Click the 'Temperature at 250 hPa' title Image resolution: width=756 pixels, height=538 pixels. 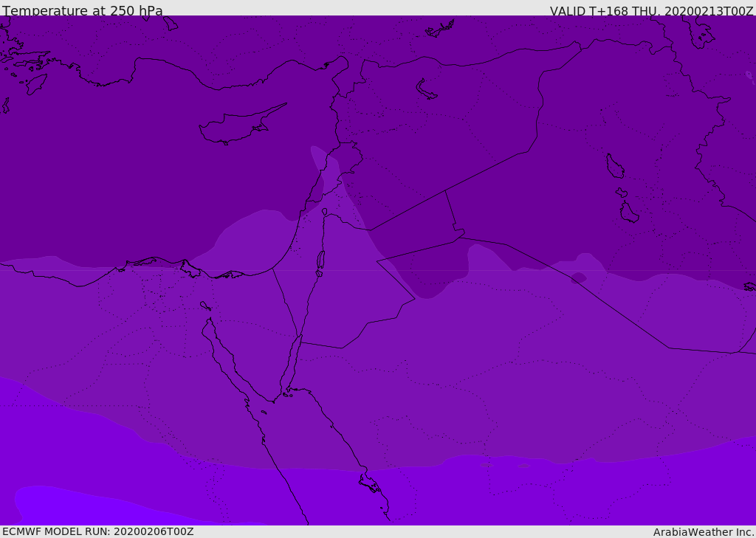83,10
